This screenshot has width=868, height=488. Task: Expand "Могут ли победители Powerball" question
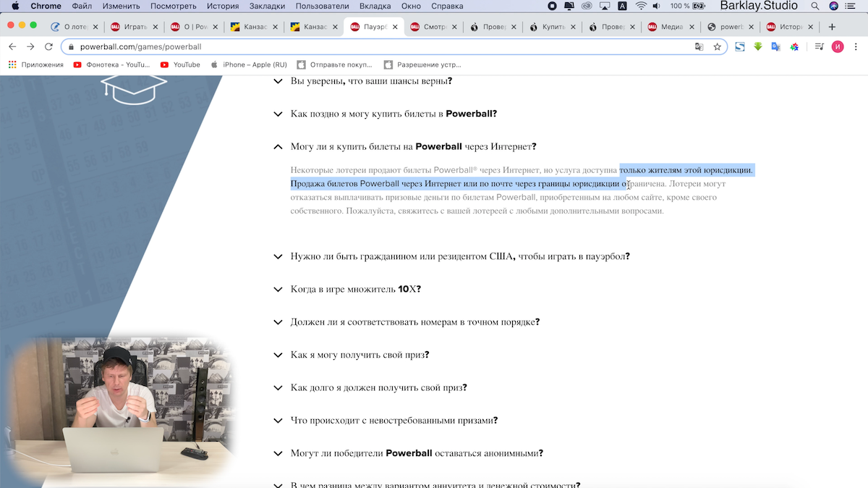(x=408, y=453)
